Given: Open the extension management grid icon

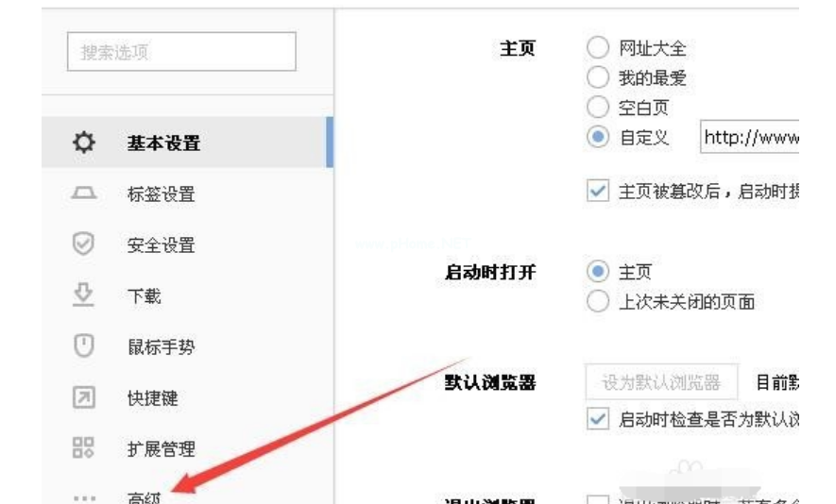Looking at the screenshot, I should 84,448.
